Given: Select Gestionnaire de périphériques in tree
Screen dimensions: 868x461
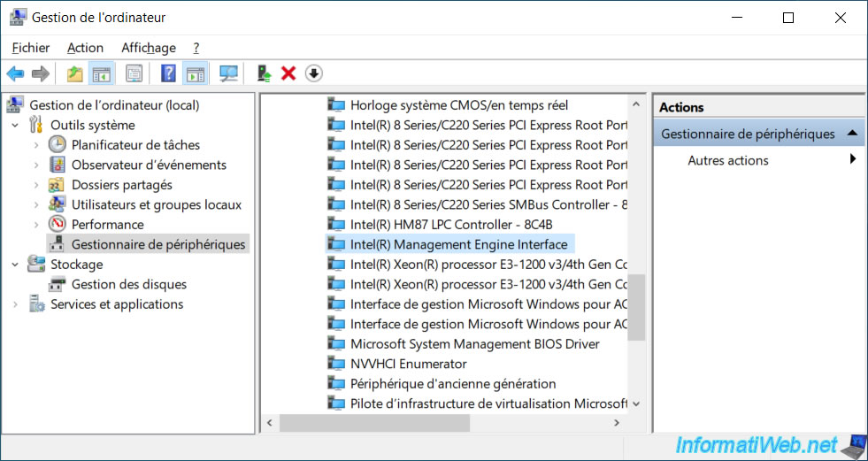Looking at the screenshot, I should pyautogui.click(x=158, y=244).
